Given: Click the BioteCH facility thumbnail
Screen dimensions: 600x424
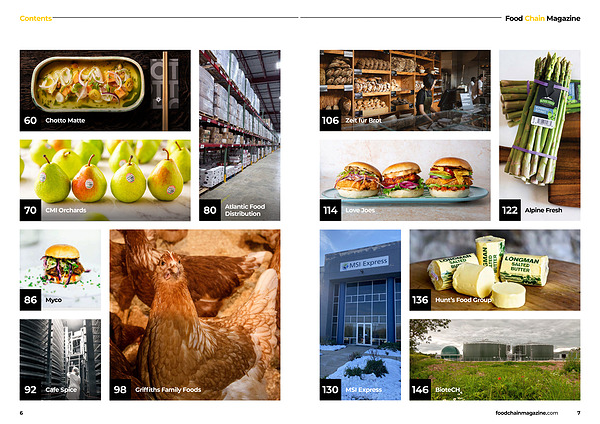Looking at the screenshot, I should [x=495, y=360].
